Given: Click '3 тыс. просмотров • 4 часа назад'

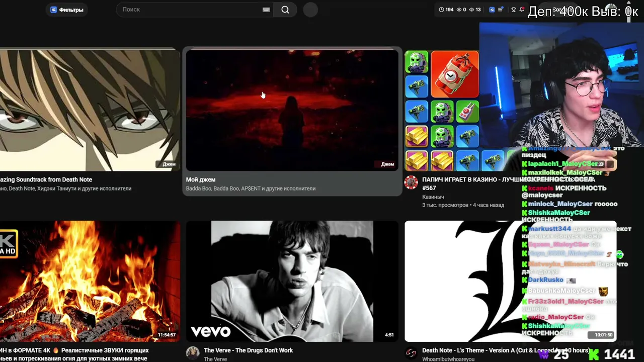Looking at the screenshot, I should [x=463, y=205].
